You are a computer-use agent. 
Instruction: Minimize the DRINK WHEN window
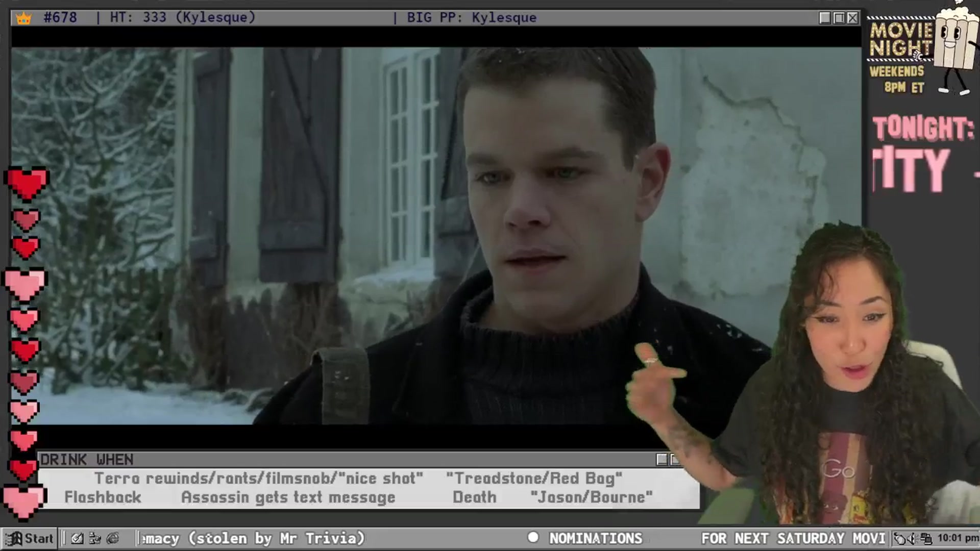click(x=662, y=460)
